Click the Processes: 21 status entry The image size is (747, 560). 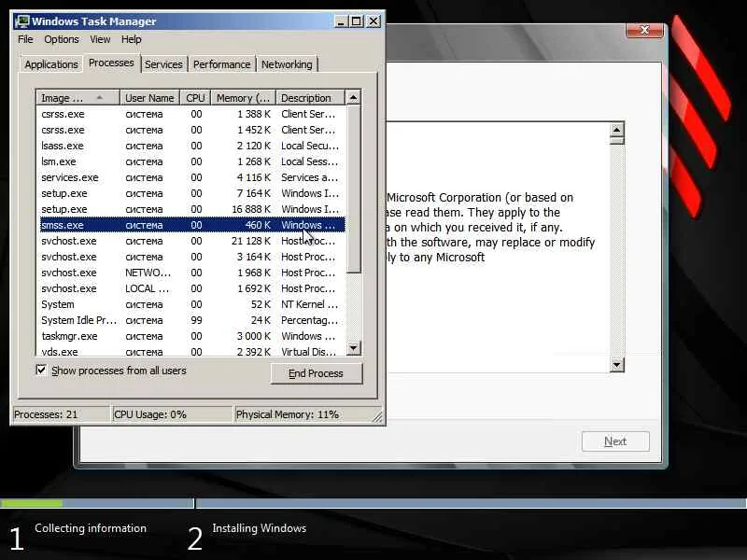[60, 414]
